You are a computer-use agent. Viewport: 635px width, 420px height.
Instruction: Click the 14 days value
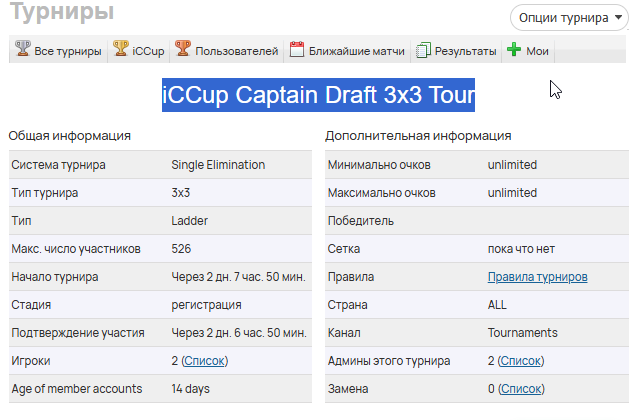190,389
